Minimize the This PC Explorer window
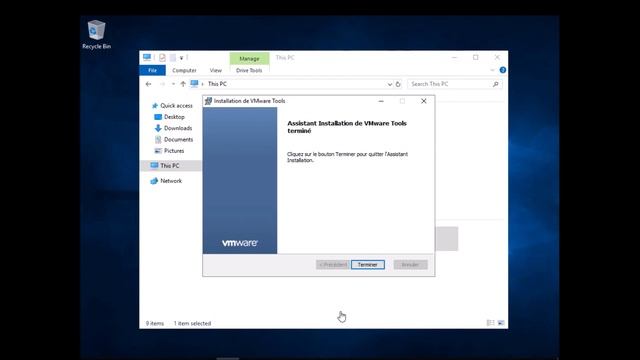 click(454, 58)
